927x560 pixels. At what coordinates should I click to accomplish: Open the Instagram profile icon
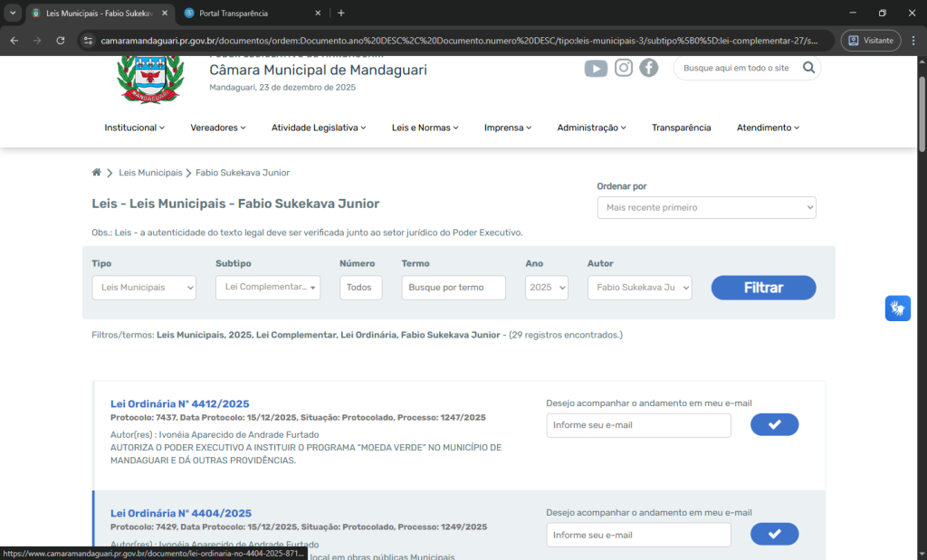(624, 68)
